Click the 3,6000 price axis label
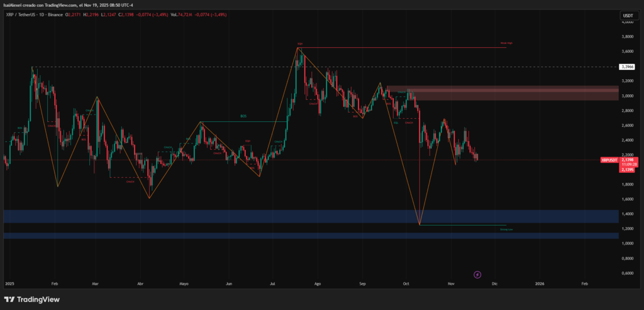Screen dimensions: 644x310 click(x=627, y=52)
